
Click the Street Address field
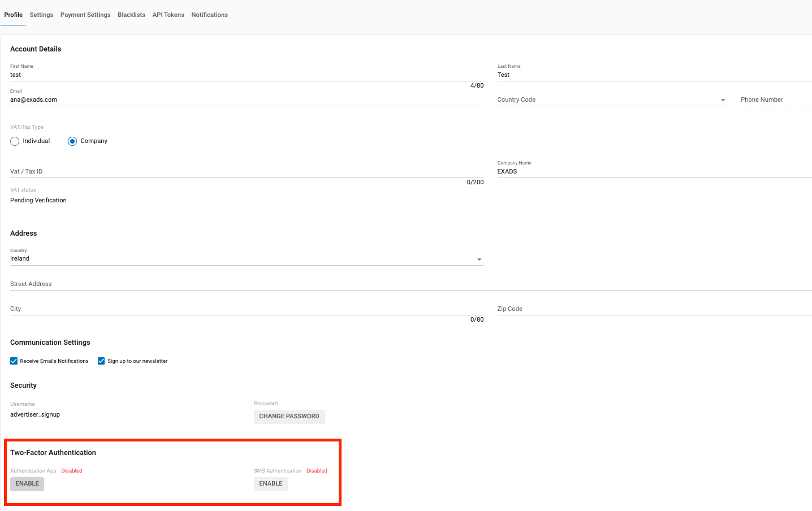click(411, 284)
